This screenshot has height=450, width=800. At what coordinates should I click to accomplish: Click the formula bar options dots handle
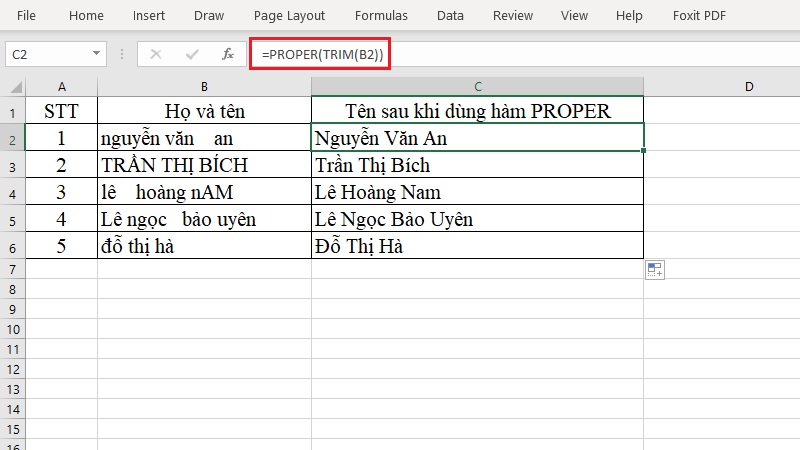point(122,54)
